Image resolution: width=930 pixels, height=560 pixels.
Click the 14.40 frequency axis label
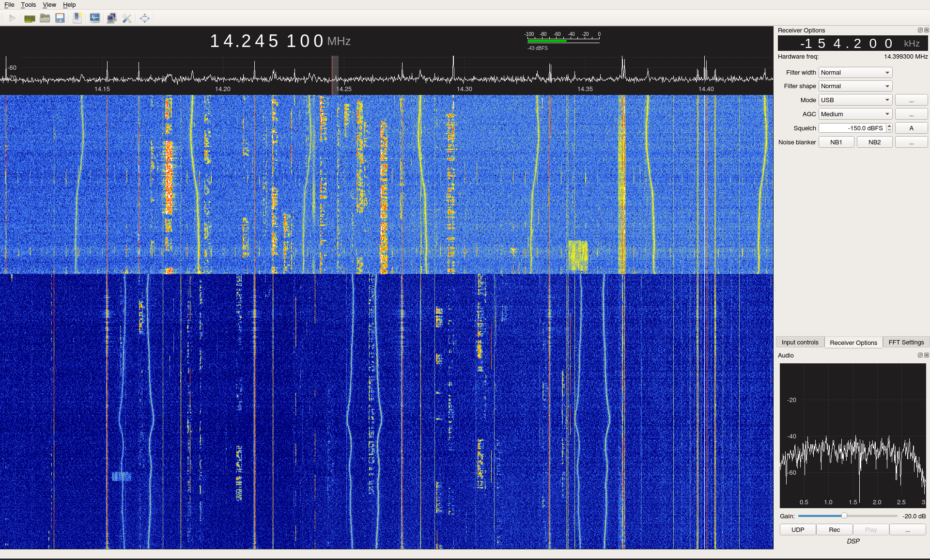(706, 89)
